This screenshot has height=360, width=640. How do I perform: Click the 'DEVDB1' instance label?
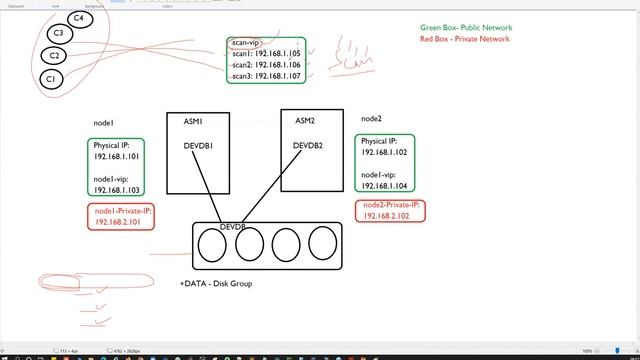coord(198,146)
